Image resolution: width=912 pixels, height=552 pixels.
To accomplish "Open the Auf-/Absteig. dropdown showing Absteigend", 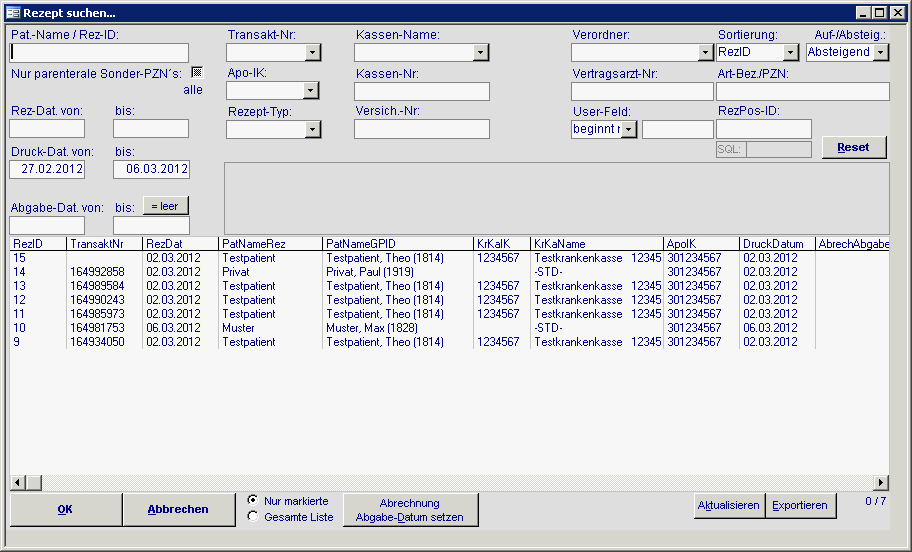I will tap(881, 52).
